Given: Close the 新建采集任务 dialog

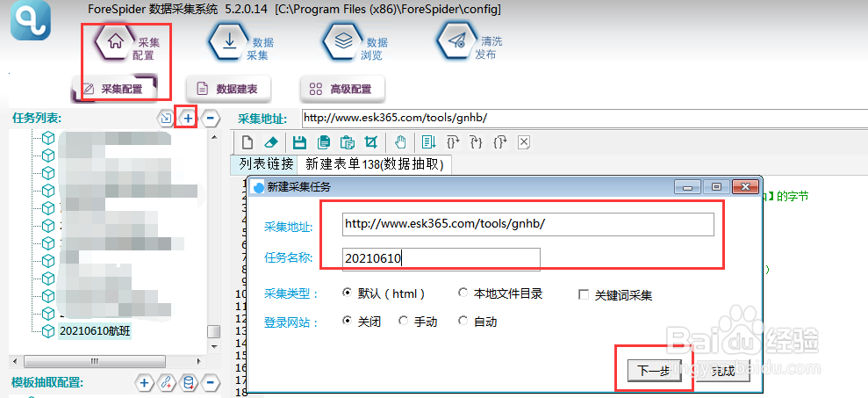Looking at the screenshot, I should (744, 187).
